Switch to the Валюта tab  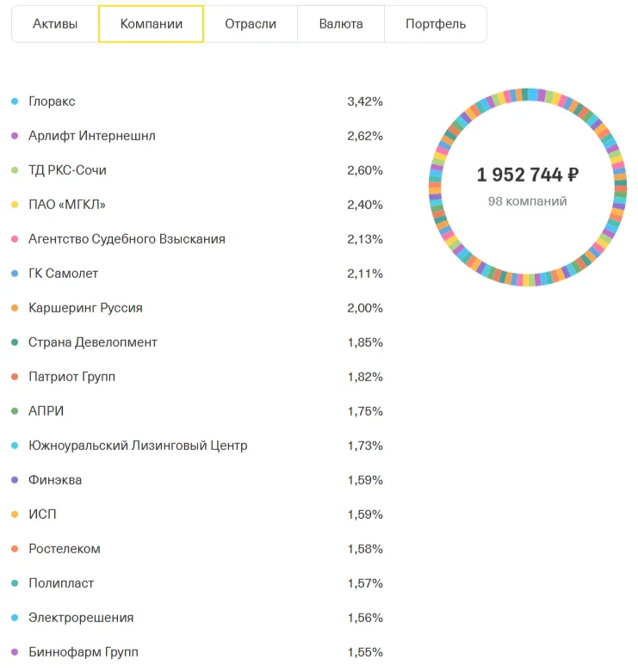coord(341,24)
